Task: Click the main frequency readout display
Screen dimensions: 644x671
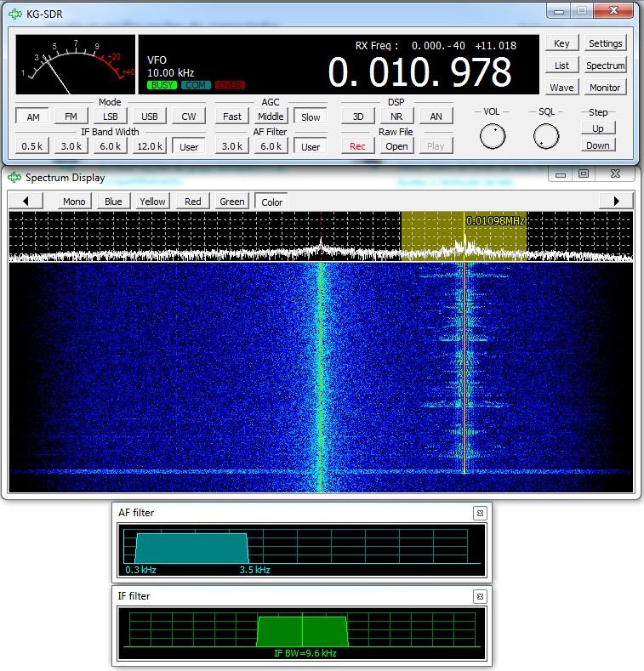Action: (x=419, y=73)
